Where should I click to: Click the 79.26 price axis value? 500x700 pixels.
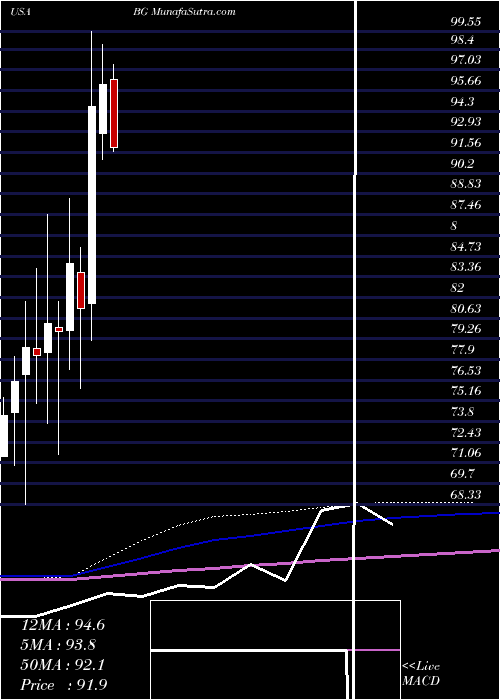click(466, 329)
